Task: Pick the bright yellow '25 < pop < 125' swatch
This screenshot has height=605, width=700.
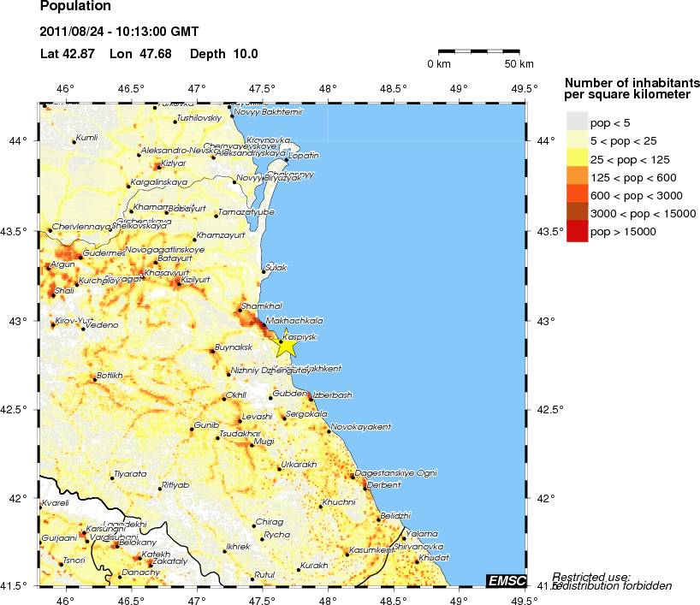Action: click(x=578, y=159)
